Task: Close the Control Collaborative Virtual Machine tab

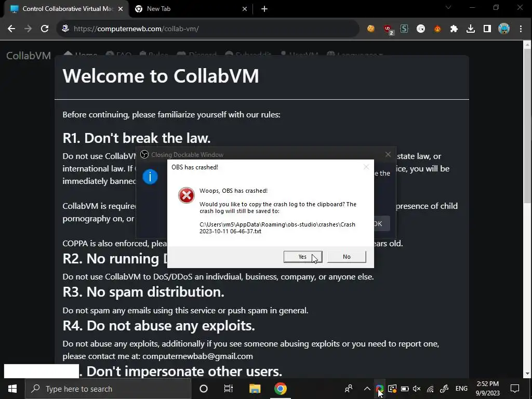Action: [121, 9]
